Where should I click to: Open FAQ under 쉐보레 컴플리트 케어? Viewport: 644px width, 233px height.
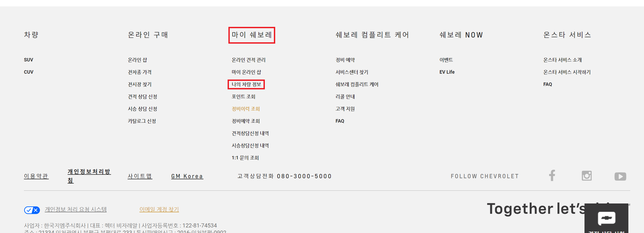click(x=340, y=121)
